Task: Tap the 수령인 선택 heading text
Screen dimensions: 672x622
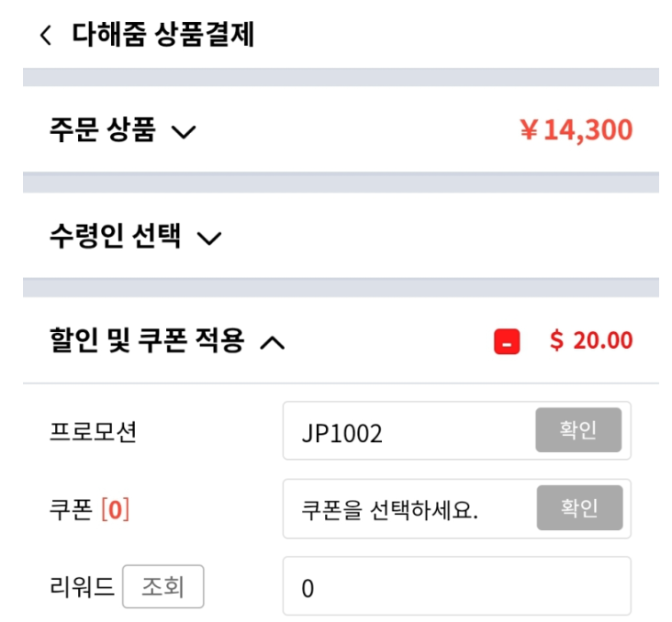Action: click(116, 239)
